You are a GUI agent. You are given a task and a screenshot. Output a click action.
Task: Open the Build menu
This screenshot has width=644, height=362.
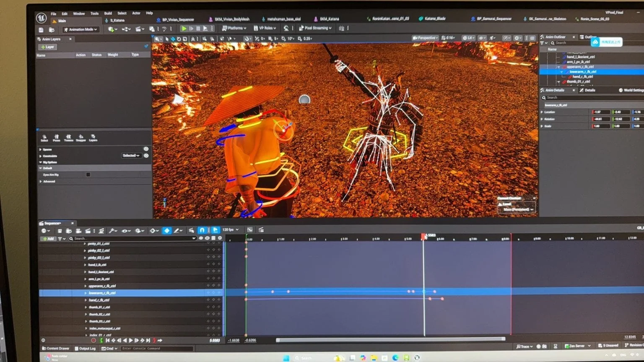click(108, 13)
